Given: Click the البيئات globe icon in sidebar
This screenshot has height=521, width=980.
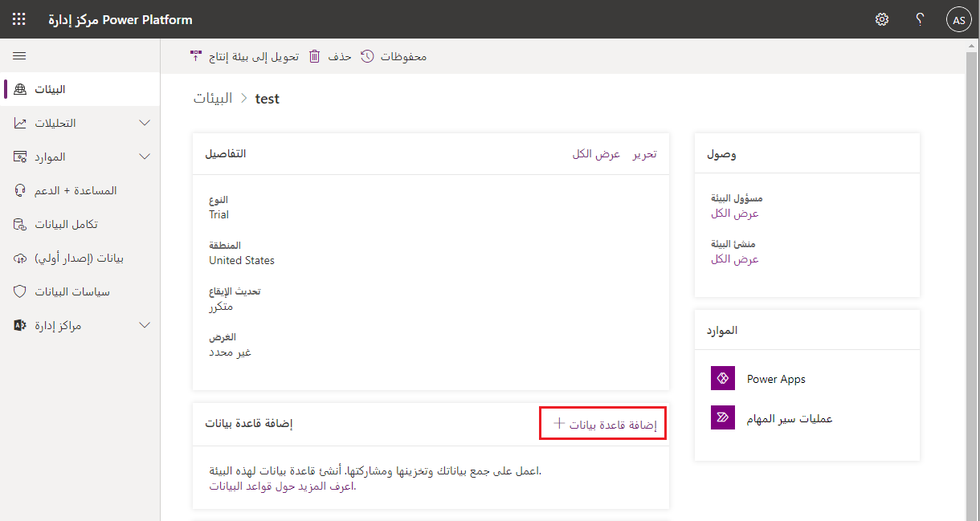Looking at the screenshot, I should tap(20, 89).
